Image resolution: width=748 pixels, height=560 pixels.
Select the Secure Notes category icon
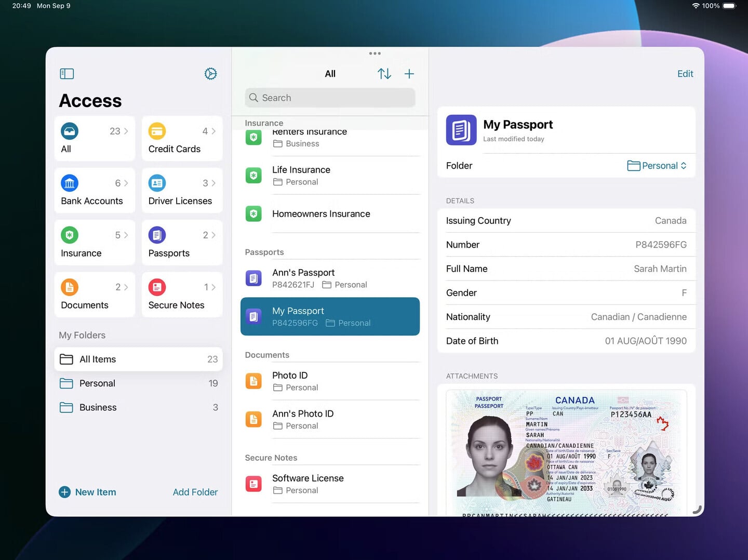(x=157, y=287)
